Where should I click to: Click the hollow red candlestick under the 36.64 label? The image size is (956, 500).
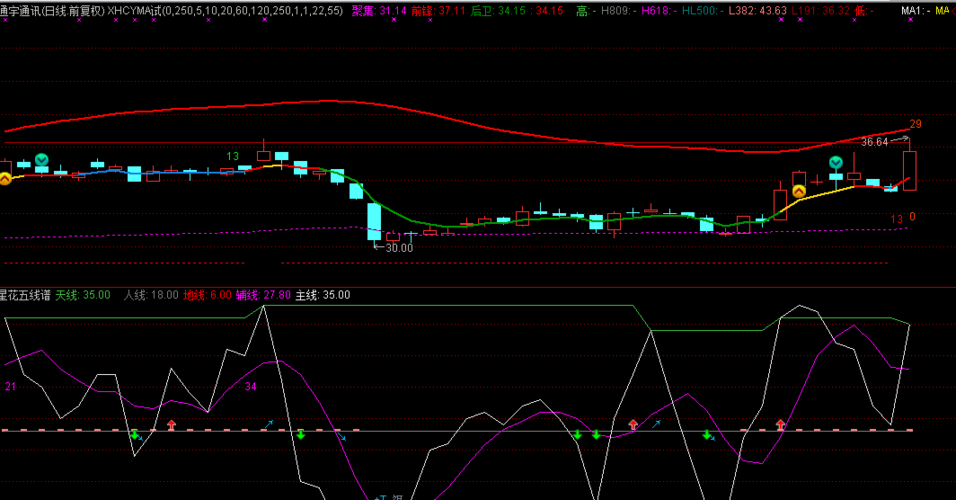910,170
